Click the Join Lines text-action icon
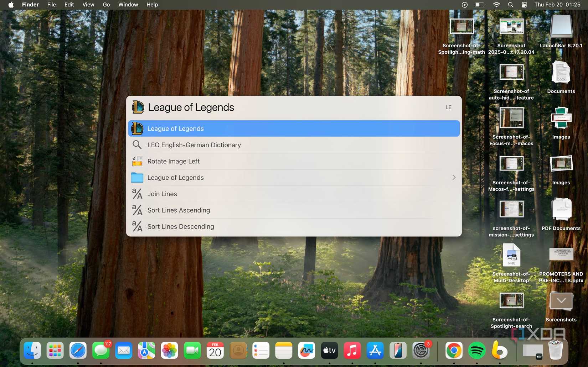 [137, 194]
